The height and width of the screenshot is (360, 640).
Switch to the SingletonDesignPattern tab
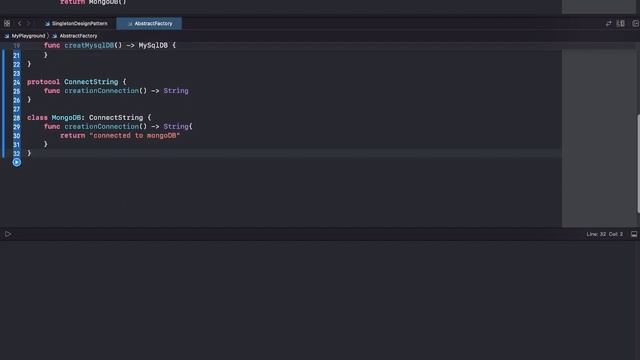point(76,24)
